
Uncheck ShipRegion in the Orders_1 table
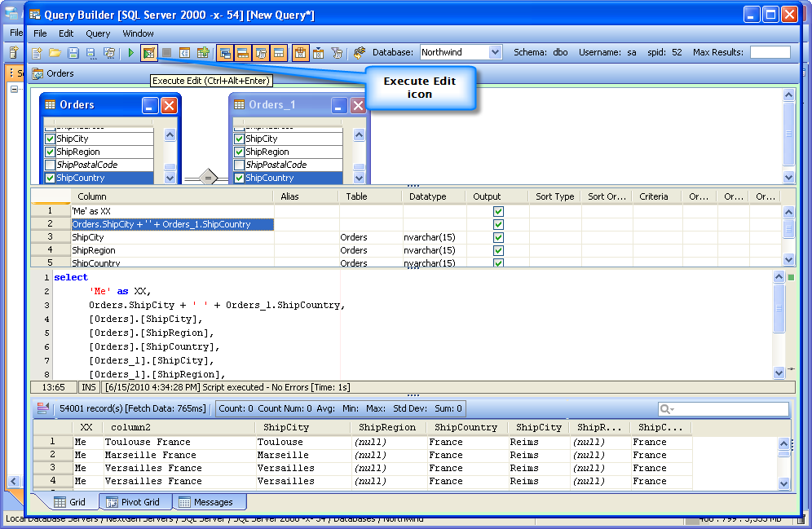click(239, 152)
